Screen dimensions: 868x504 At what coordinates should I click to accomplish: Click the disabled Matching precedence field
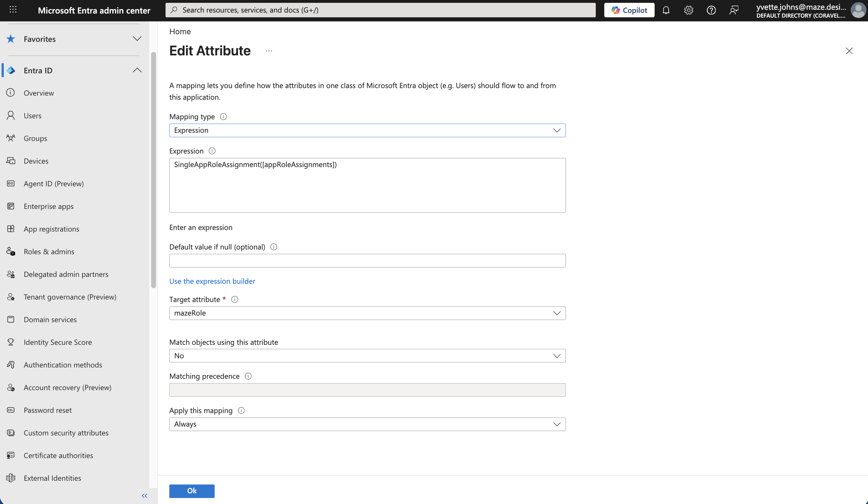click(367, 390)
